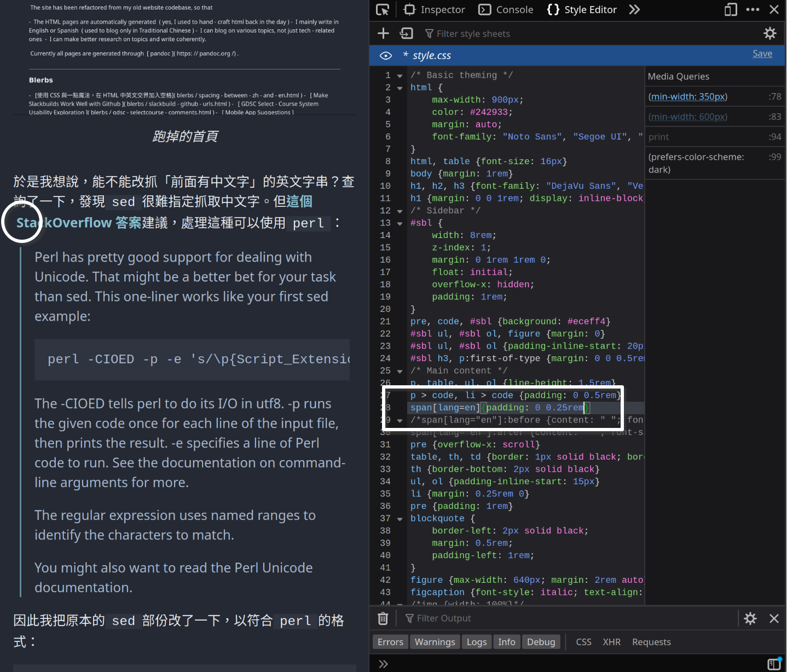Switch to the Inspector tab

point(434,10)
